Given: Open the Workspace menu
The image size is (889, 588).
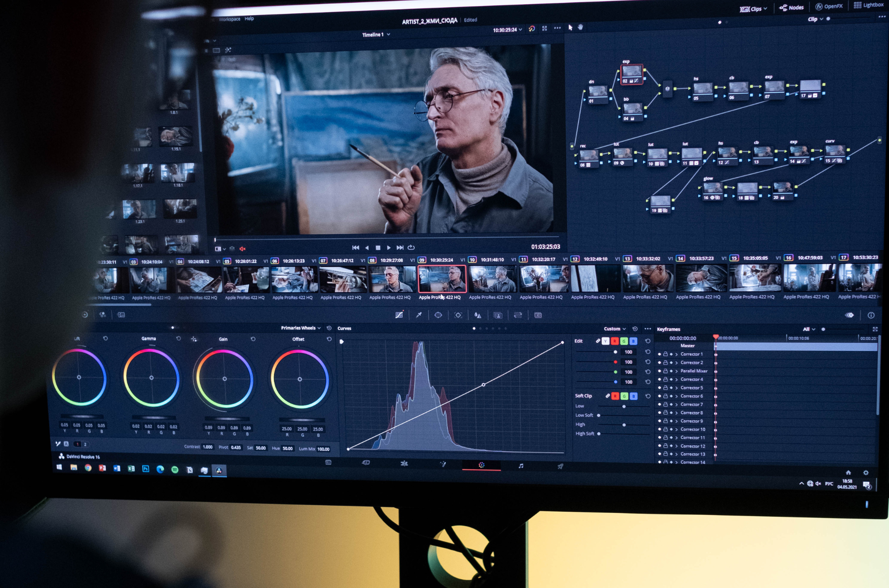Looking at the screenshot, I should pos(229,19).
